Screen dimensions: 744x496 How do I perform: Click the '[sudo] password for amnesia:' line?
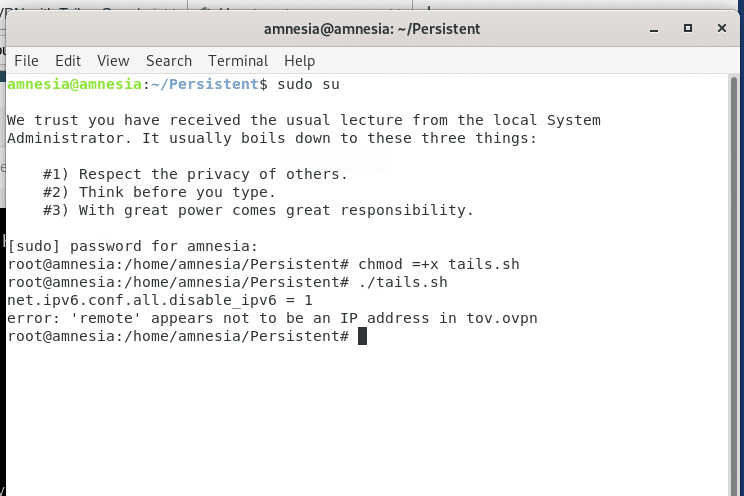(x=132, y=246)
